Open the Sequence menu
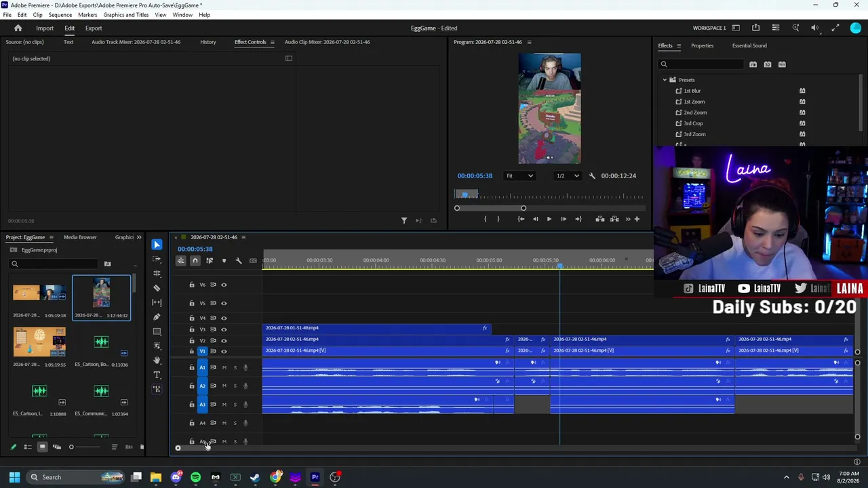868x488 pixels. pos(60,15)
